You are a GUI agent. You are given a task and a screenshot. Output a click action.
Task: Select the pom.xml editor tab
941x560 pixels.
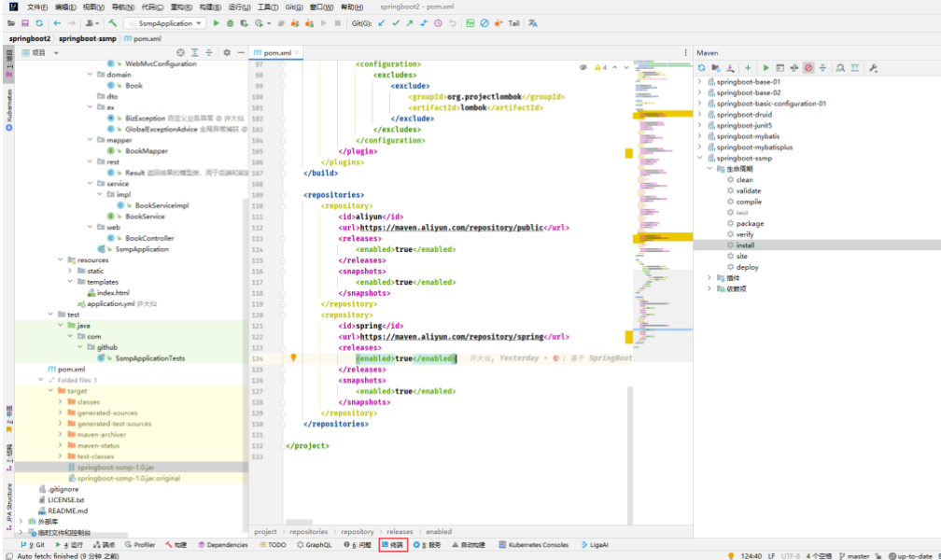[275, 53]
